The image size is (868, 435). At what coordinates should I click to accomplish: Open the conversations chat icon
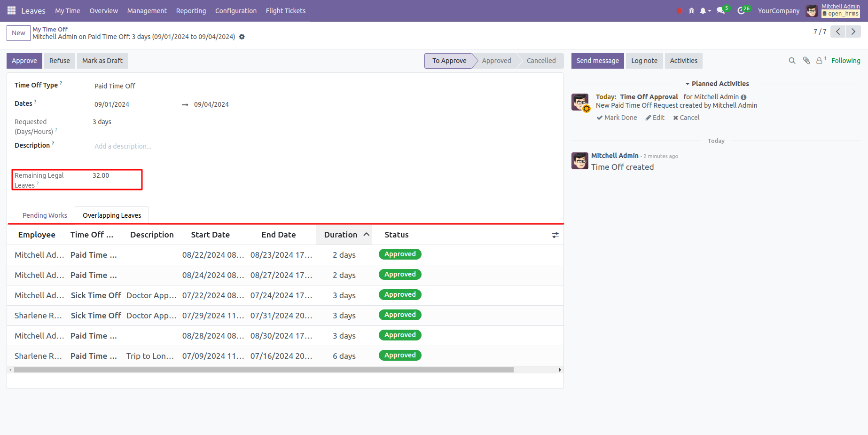(721, 11)
